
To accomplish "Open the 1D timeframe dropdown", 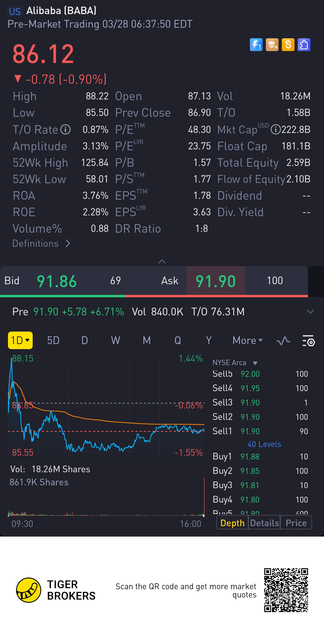I will point(20,340).
